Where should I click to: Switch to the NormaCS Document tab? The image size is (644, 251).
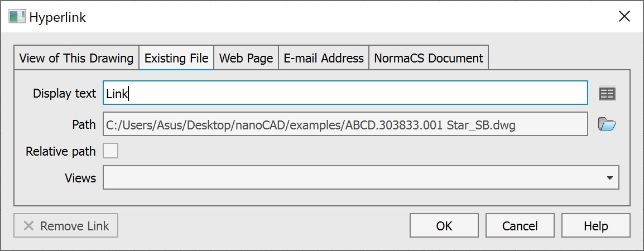tap(429, 58)
